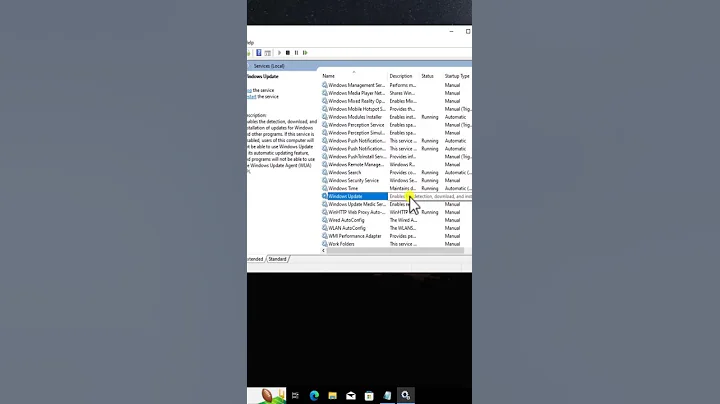Click the Stop the service link
This screenshot has width=720, height=404.
(249, 90)
